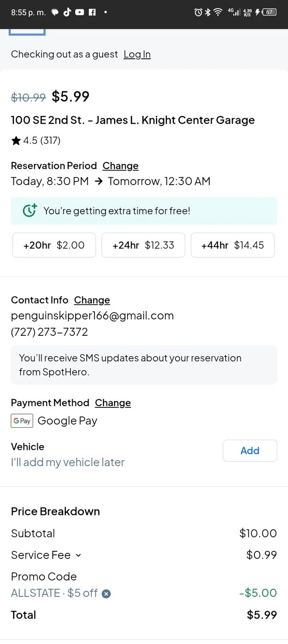Tap the TikTok notification icon
Viewport: 288px width, 644px height.
67,12
